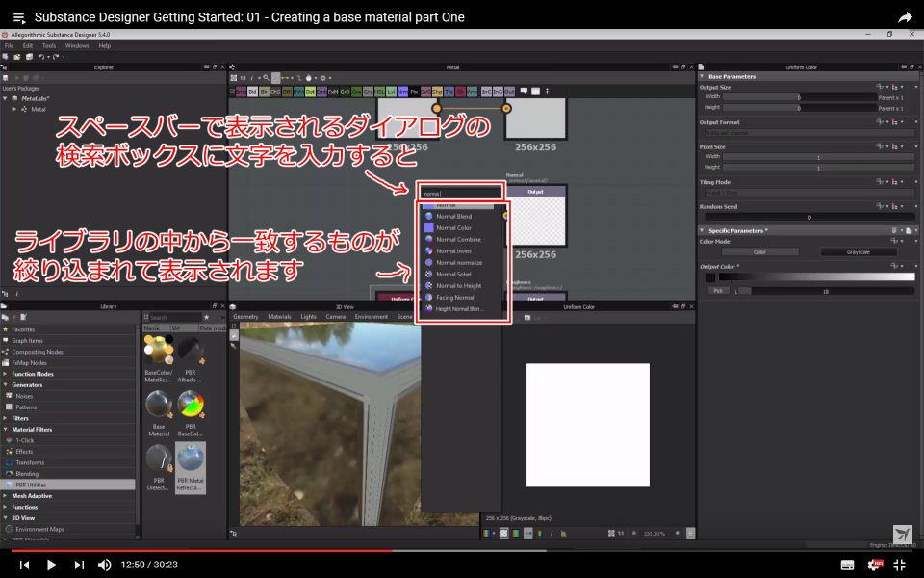Screen dimensions: 924x578
Task: Select the Color mode button
Action: coord(759,251)
